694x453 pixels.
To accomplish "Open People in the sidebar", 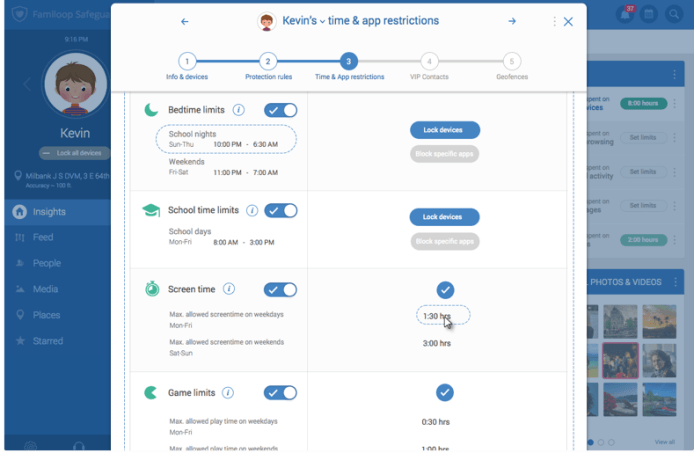I will point(58,263).
